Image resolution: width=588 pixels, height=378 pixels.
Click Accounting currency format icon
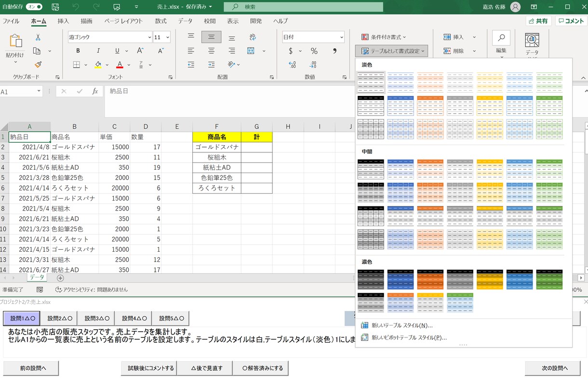[x=291, y=51]
